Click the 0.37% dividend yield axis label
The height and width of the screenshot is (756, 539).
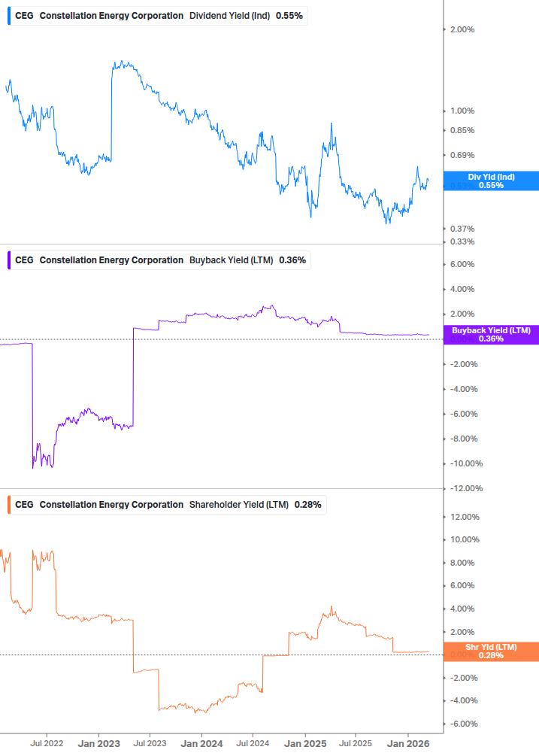[462, 229]
